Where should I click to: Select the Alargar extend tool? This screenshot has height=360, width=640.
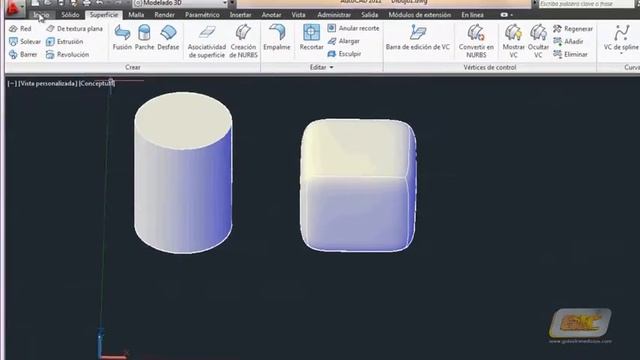[x=344, y=41]
